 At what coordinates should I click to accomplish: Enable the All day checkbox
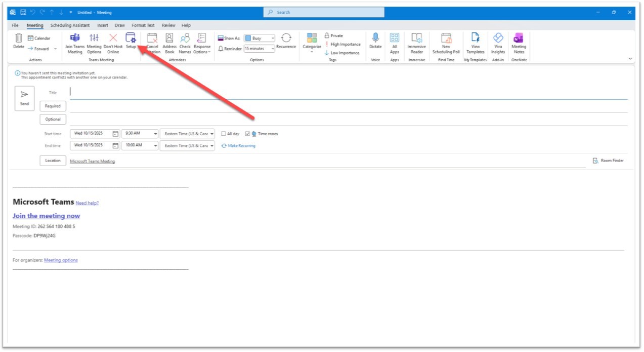point(224,134)
